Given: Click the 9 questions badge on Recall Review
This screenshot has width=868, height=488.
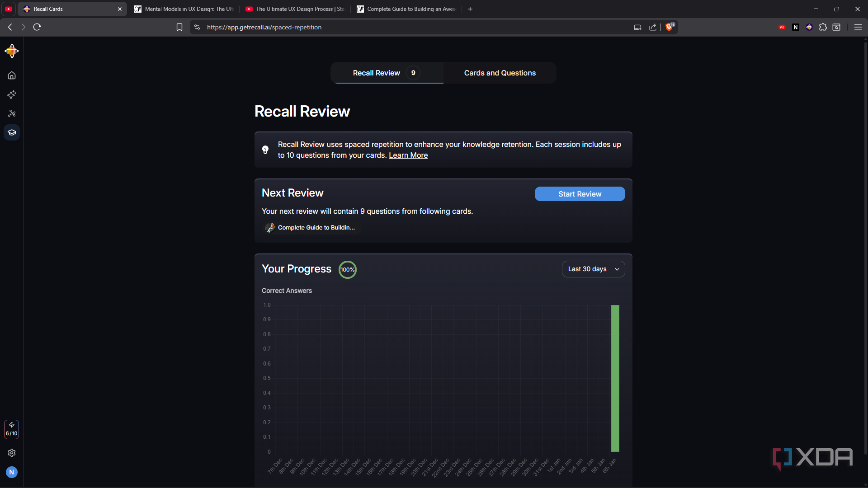Looking at the screenshot, I should click(x=413, y=73).
